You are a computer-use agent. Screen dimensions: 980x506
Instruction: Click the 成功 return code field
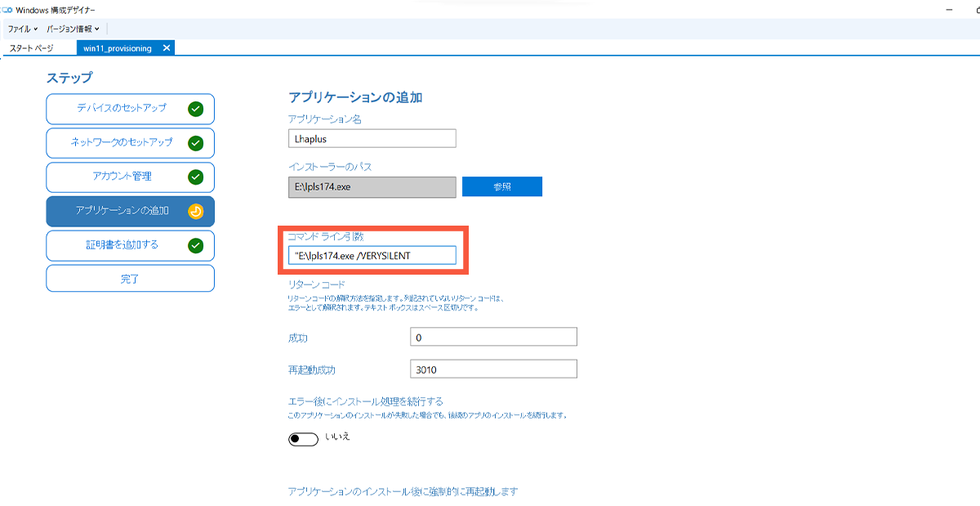click(x=493, y=337)
